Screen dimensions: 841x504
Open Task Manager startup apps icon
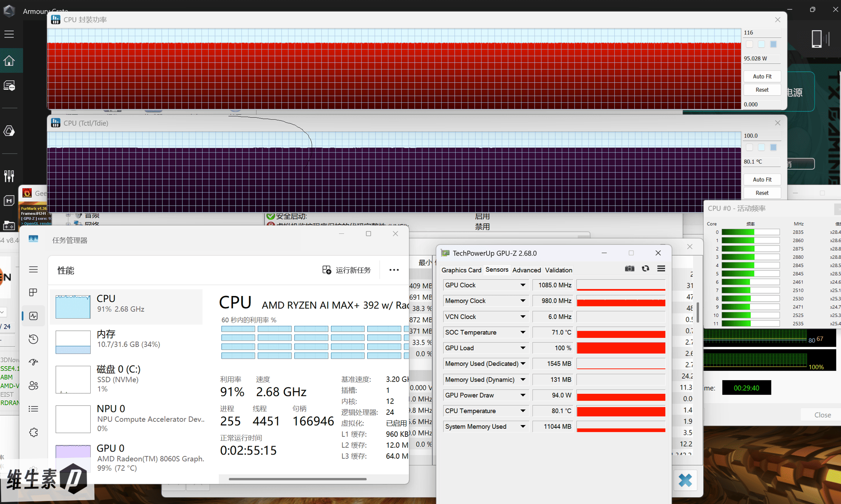pos(34,362)
